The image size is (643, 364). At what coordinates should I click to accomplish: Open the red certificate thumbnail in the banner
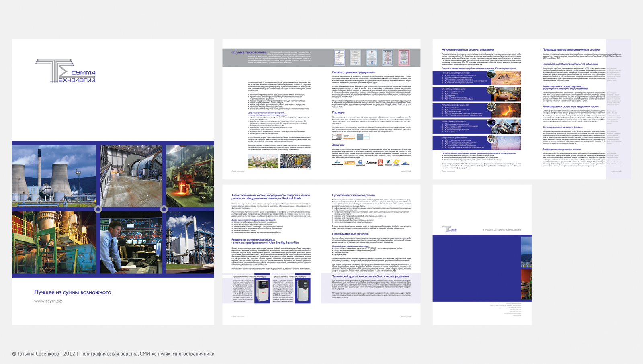coord(403,58)
